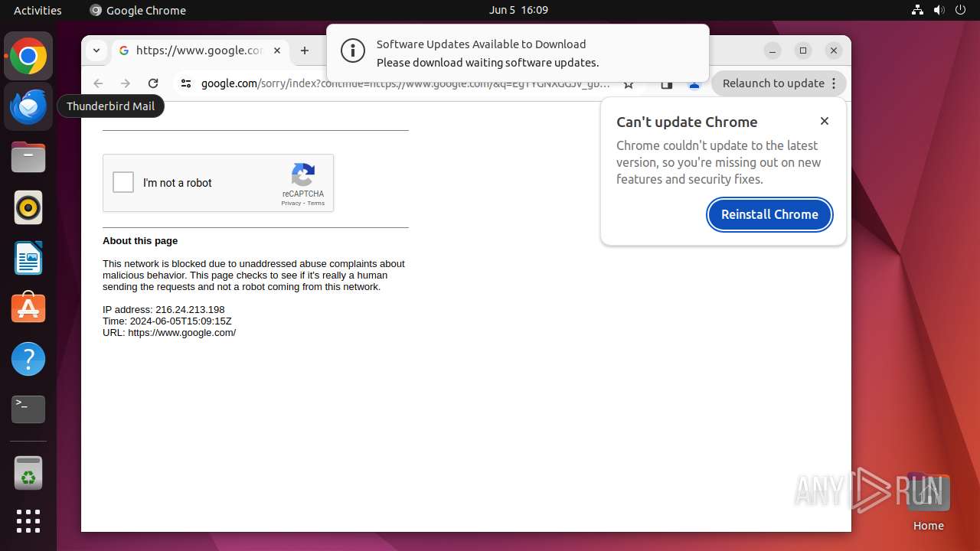
Task: Go forward in browser history
Action: 126,83
